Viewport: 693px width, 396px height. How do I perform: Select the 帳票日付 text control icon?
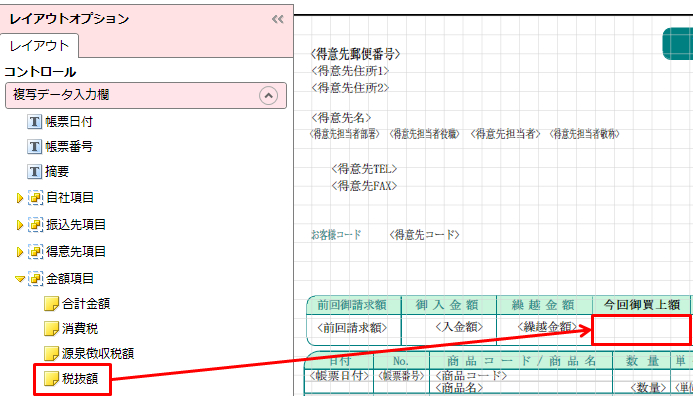[x=34, y=122]
